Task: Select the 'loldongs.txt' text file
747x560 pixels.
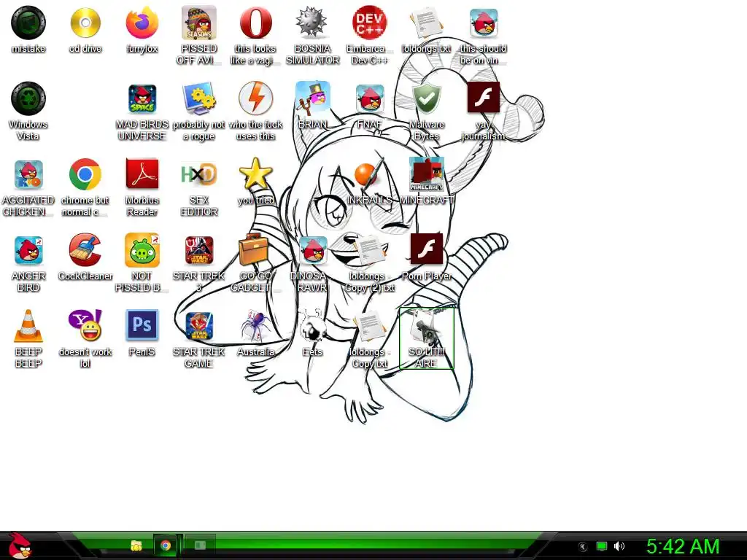Action: click(x=426, y=23)
